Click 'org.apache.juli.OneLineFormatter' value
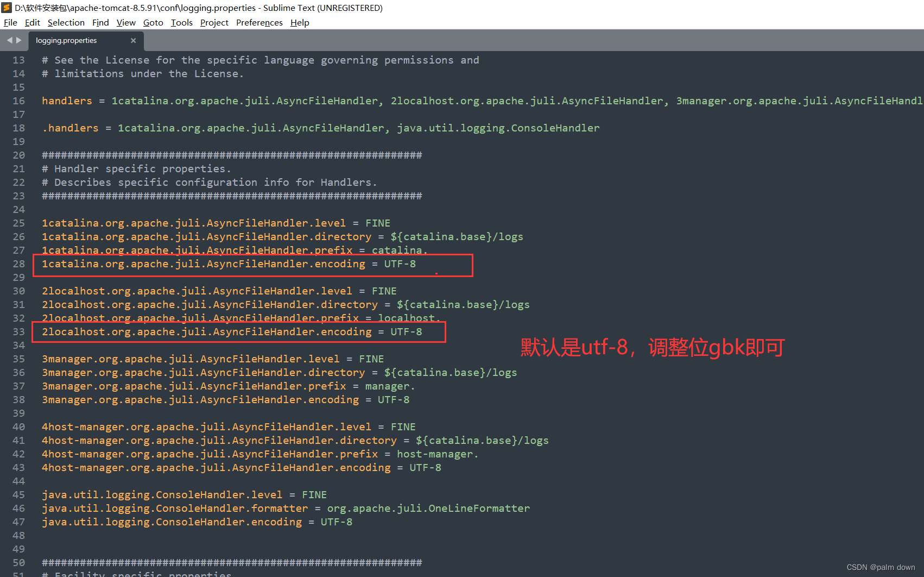This screenshot has width=924, height=577. 428,508
